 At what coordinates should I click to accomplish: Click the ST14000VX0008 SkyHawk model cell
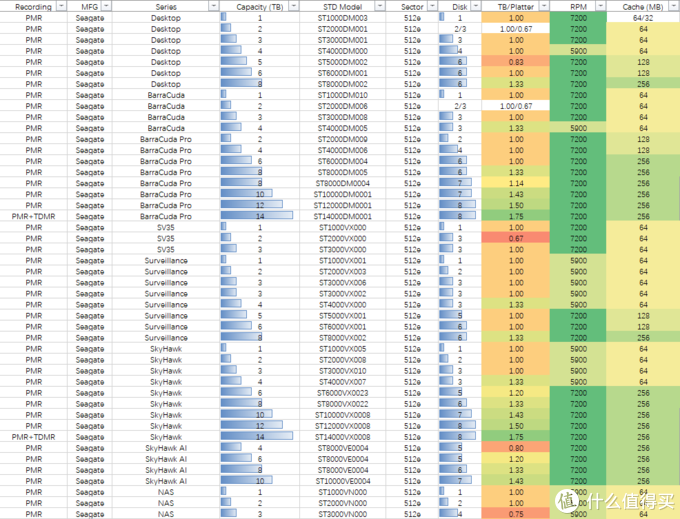[343, 436]
